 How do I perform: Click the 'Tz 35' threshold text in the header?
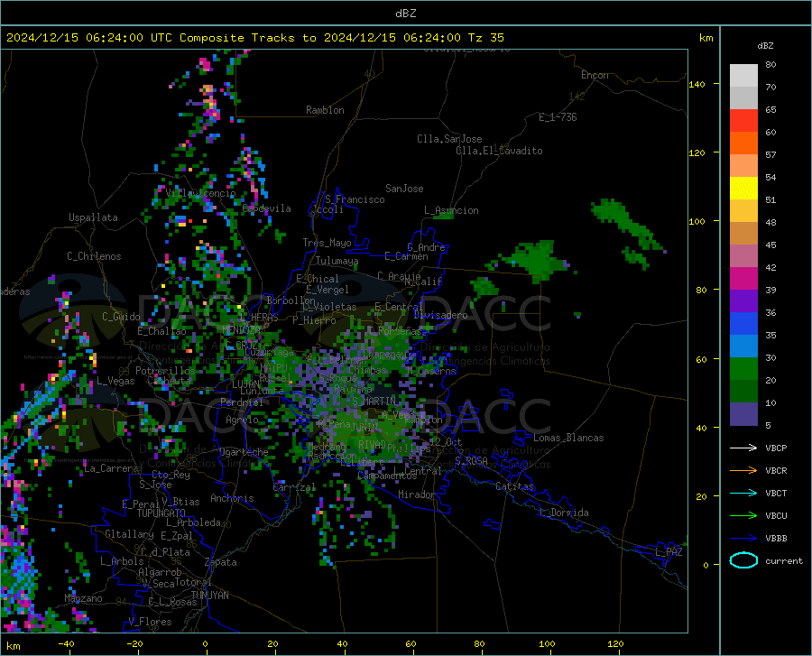point(485,37)
